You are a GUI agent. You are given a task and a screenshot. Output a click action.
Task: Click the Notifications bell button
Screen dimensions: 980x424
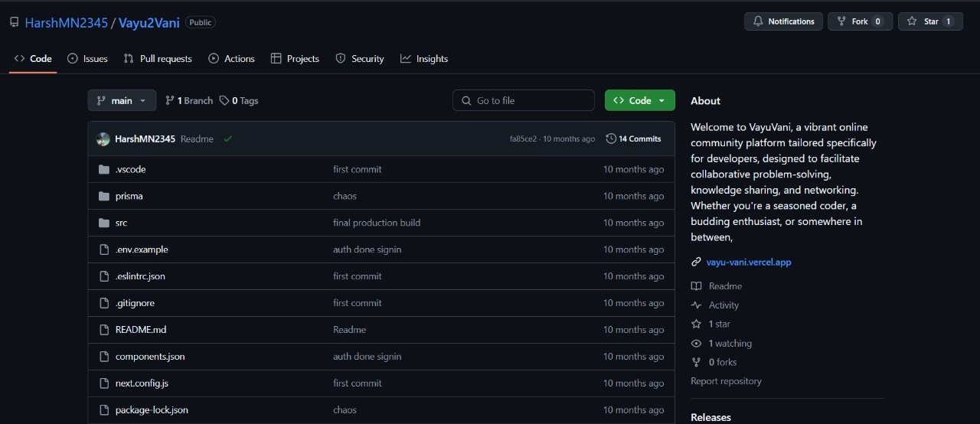click(783, 21)
